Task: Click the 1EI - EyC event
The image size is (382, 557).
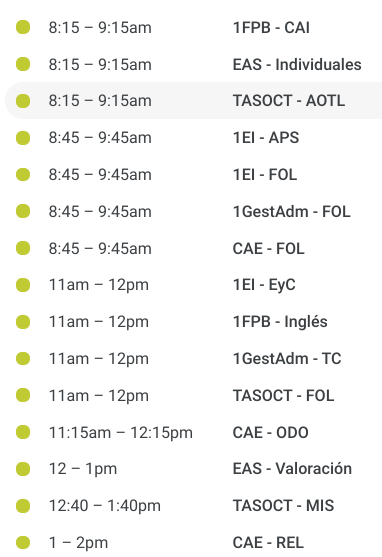Action: point(194,285)
